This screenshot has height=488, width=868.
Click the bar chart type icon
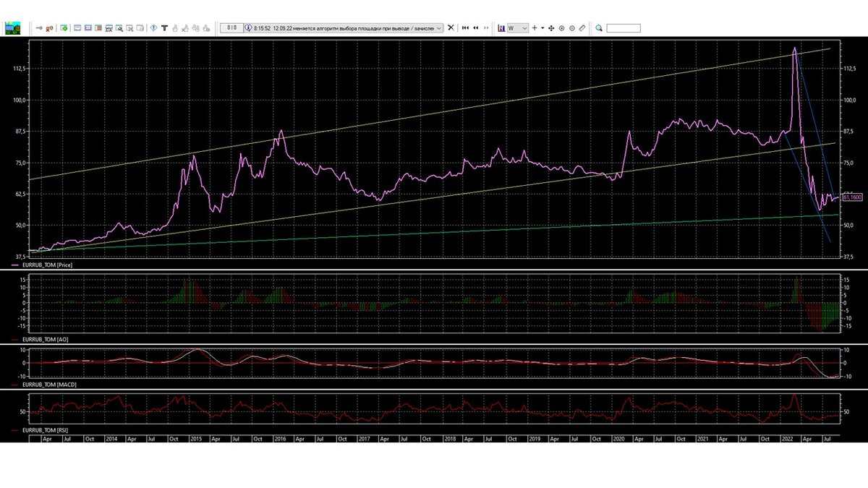coord(501,27)
